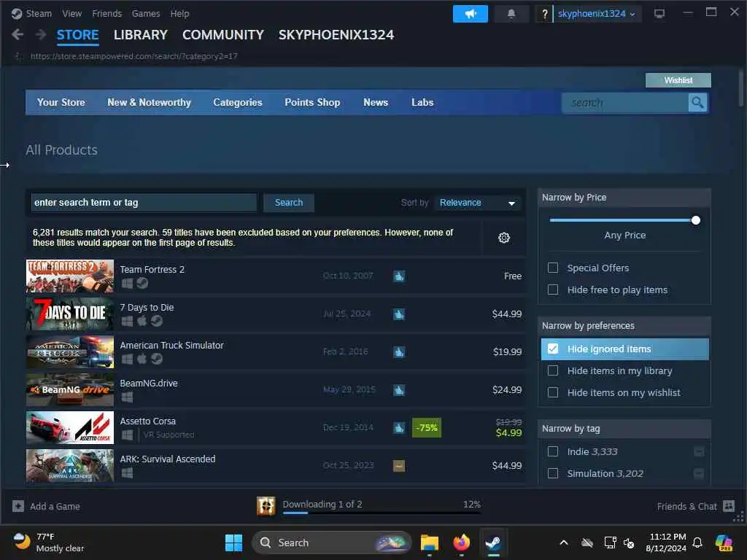
Task: Uncheck Hide ignored items
Action: click(553, 349)
